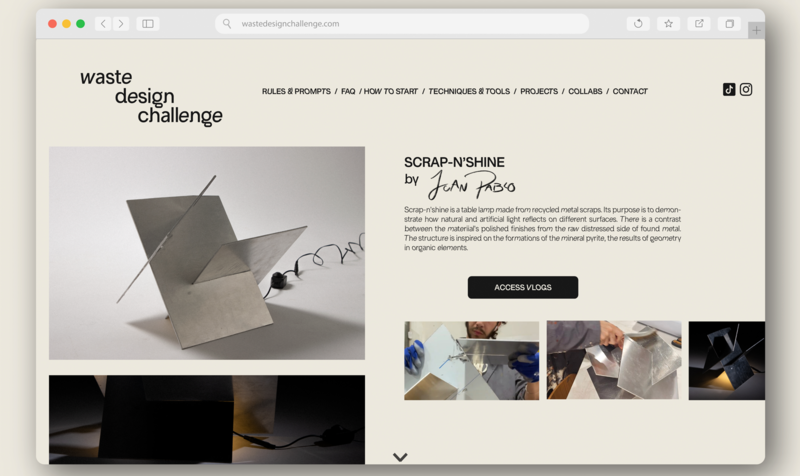800x476 pixels.
Task: Open the TikTok social icon
Action: click(729, 90)
